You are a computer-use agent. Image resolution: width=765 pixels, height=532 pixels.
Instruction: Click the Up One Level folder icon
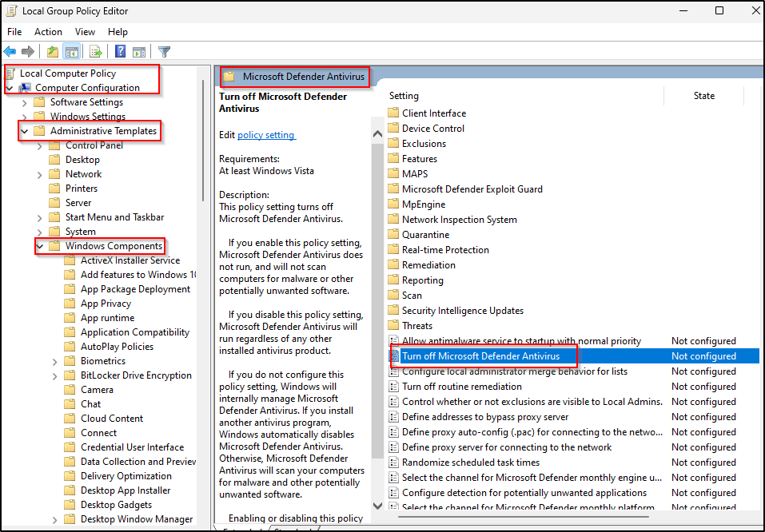click(x=53, y=52)
